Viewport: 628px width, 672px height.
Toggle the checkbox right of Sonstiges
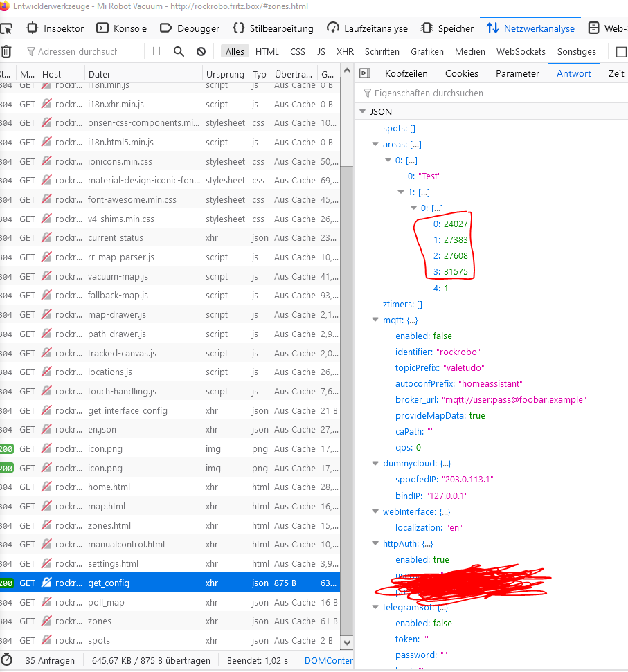[x=621, y=52]
